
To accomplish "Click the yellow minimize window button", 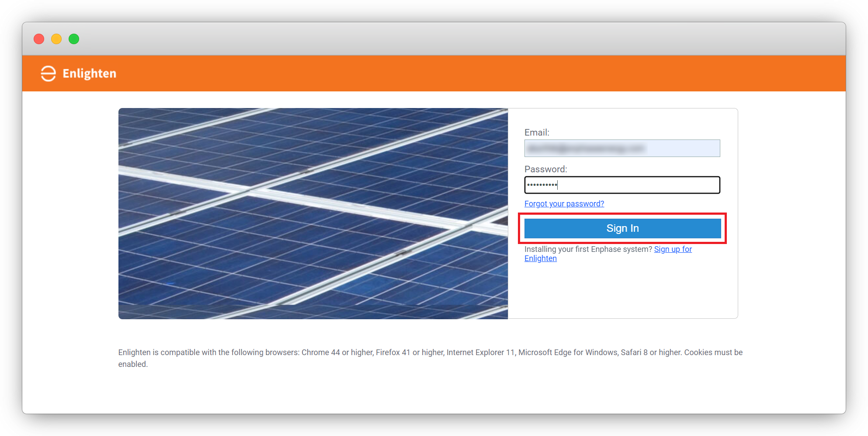I will coord(56,39).
